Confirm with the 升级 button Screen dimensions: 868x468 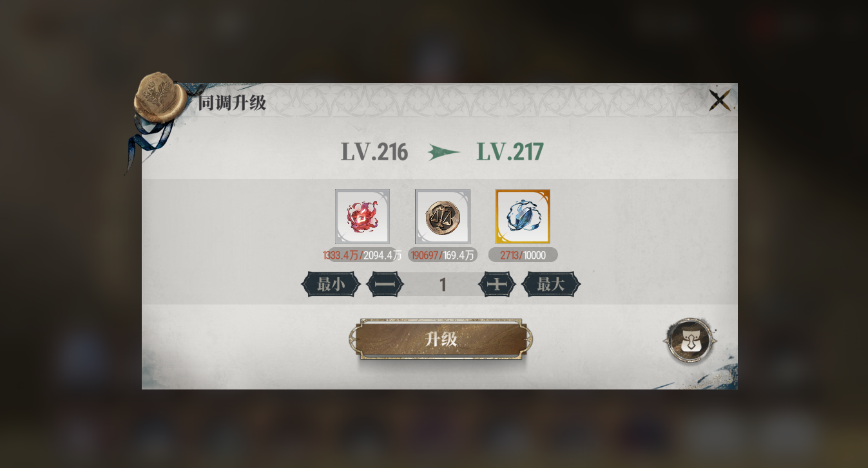441,339
